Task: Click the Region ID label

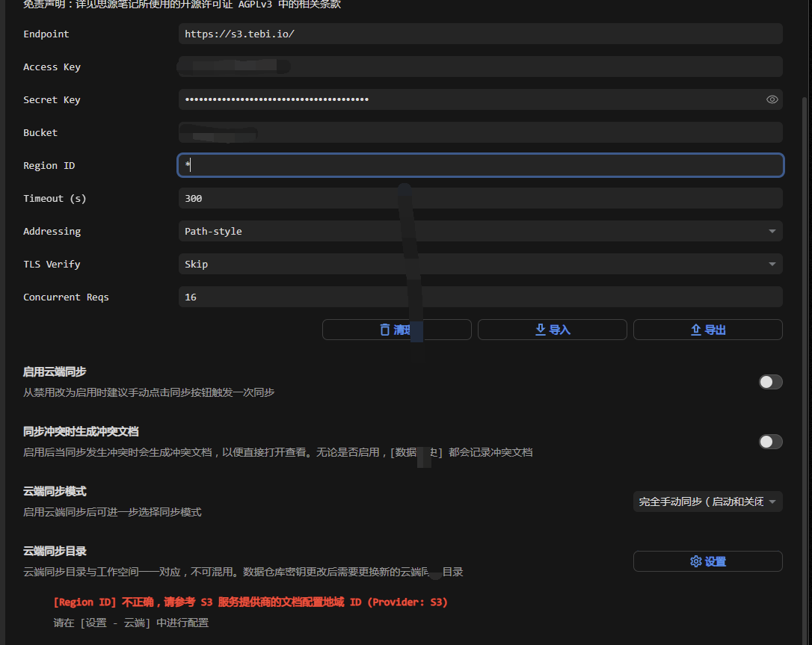Action: click(x=49, y=166)
